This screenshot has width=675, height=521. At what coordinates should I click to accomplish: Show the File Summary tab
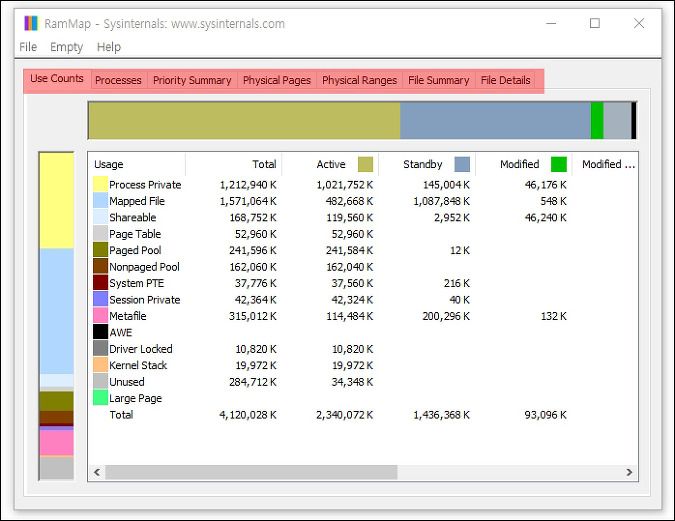click(439, 81)
